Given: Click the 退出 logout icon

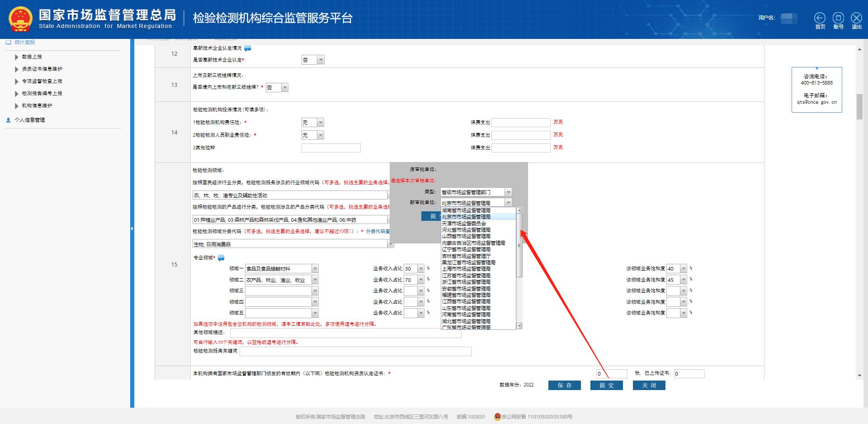Looking at the screenshot, I should coord(856,18).
